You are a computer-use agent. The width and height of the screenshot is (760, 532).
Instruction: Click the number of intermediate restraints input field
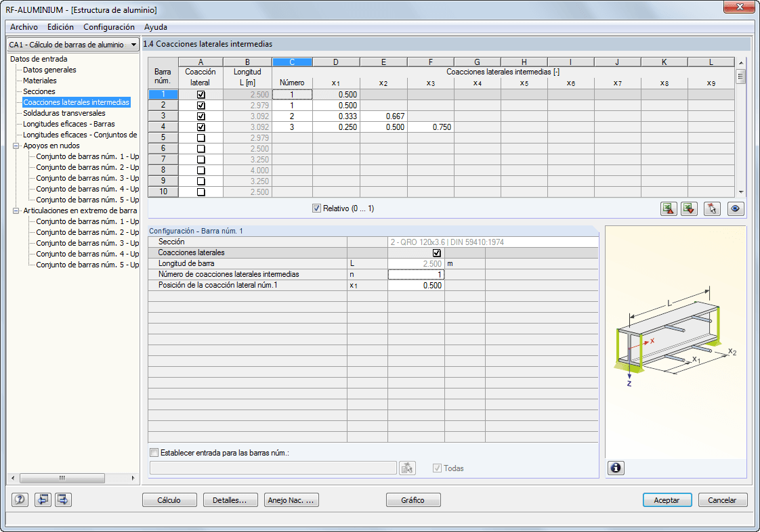416,275
